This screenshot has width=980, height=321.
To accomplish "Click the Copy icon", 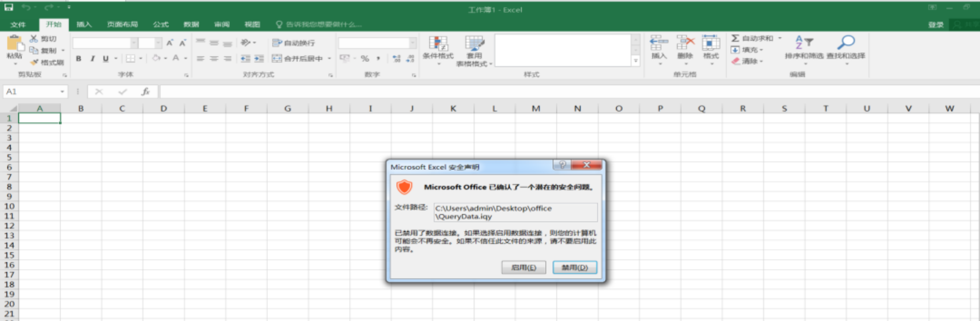I will click(34, 50).
